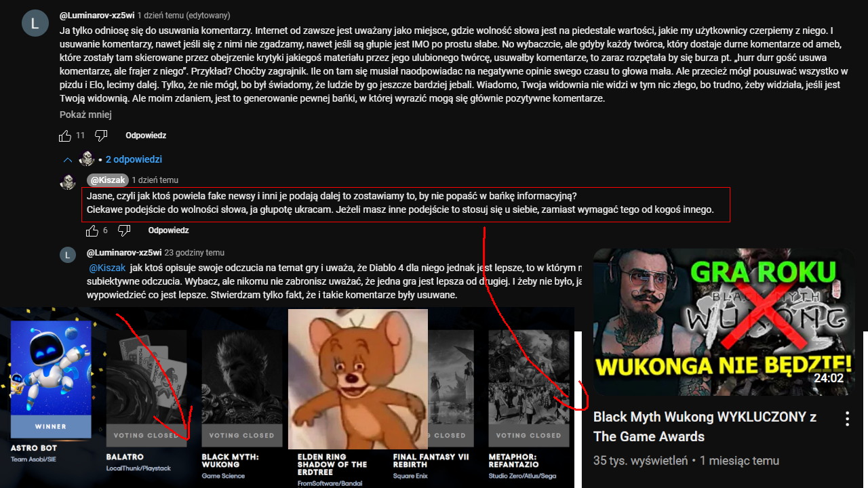Like Kiszak's reply comment
This screenshot has height=488, width=868.
(x=92, y=231)
